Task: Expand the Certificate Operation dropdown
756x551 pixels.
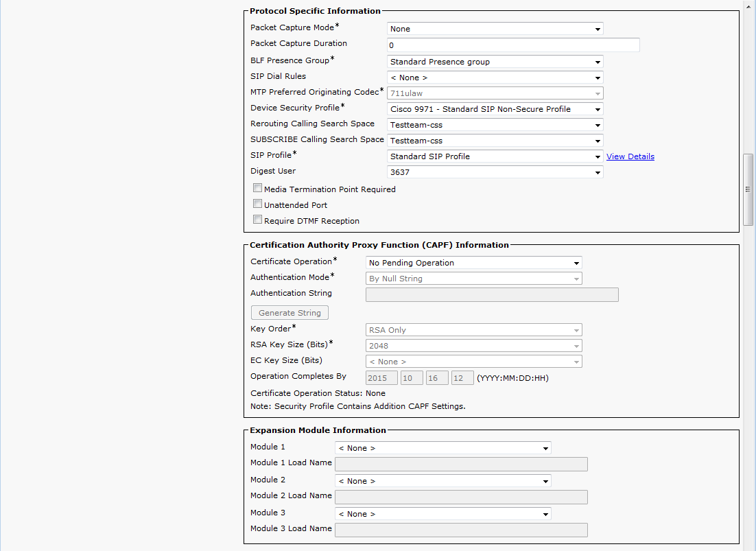Action: pyautogui.click(x=473, y=263)
